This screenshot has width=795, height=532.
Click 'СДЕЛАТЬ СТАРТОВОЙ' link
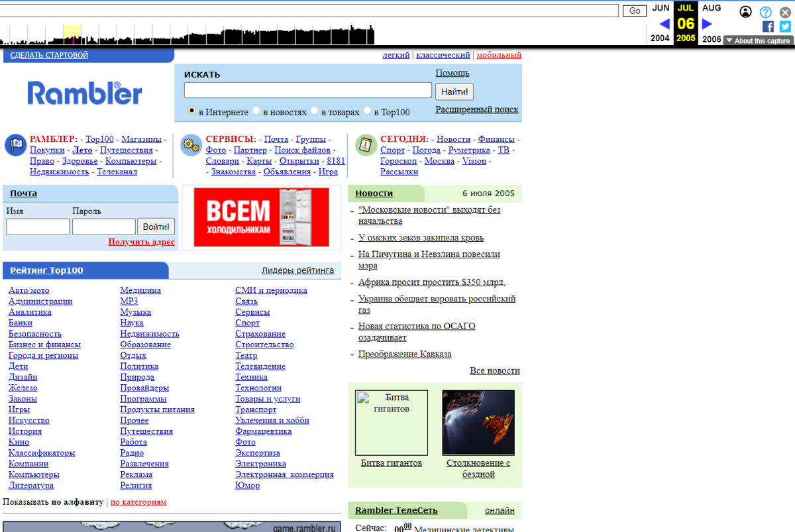49,55
